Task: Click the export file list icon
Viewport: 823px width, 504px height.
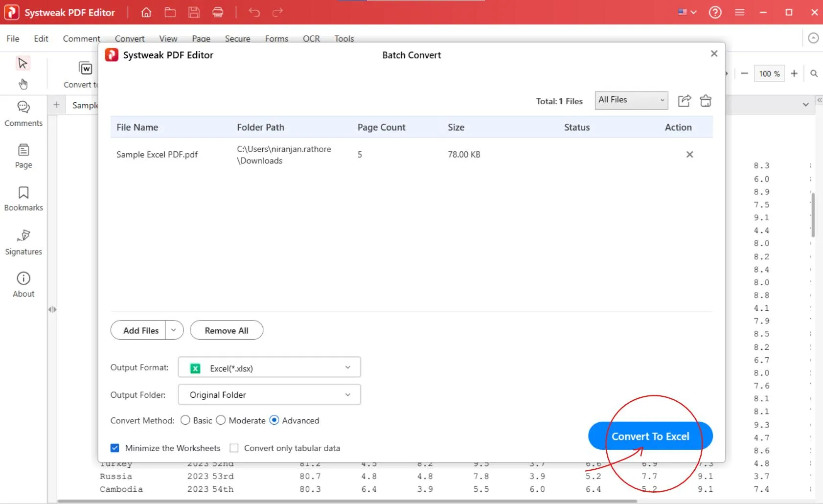Action: 684,101
